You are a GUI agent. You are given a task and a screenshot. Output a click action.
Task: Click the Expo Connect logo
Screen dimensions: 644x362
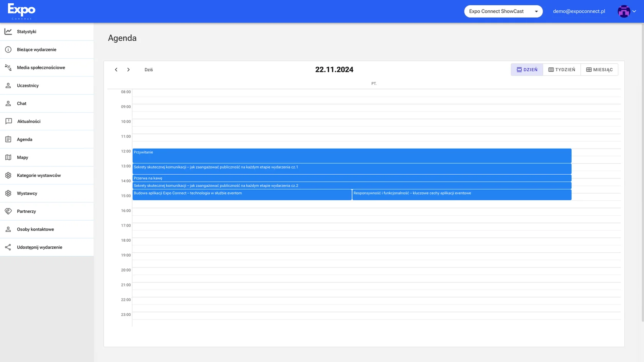(21, 11)
